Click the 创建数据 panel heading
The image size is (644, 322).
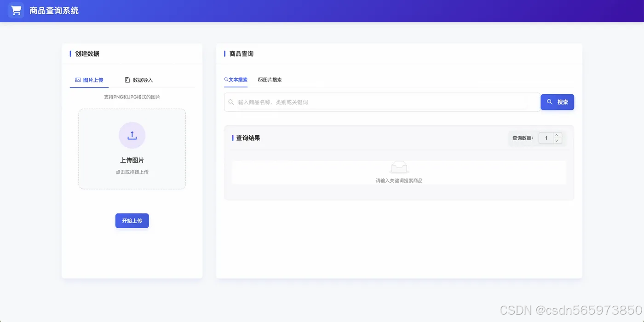point(87,54)
